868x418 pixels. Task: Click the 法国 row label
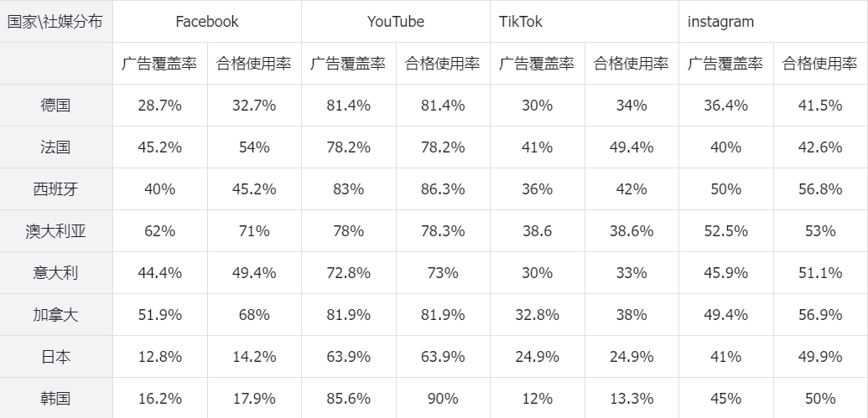click(56, 147)
